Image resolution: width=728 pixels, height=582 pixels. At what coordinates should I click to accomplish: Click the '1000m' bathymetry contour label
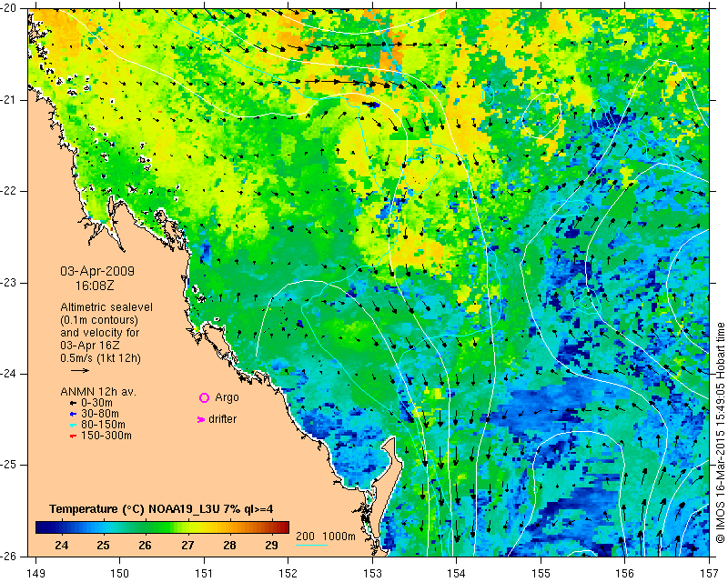tap(339, 536)
